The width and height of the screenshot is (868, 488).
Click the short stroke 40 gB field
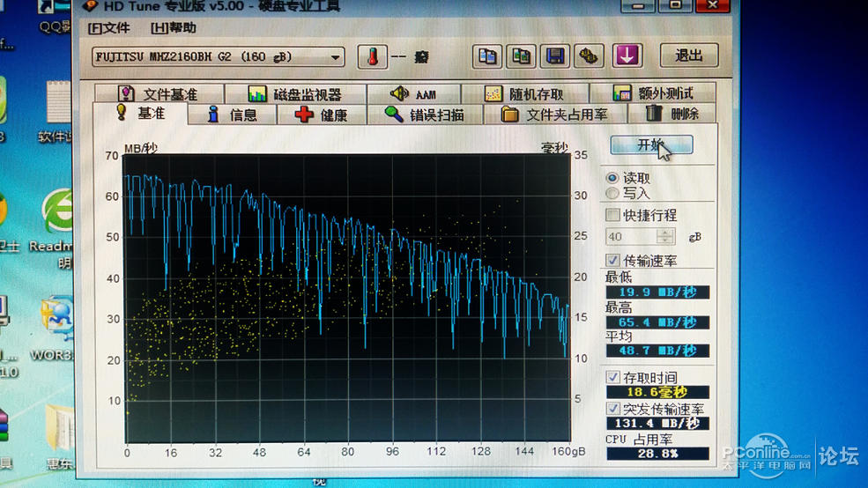[631, 237]
